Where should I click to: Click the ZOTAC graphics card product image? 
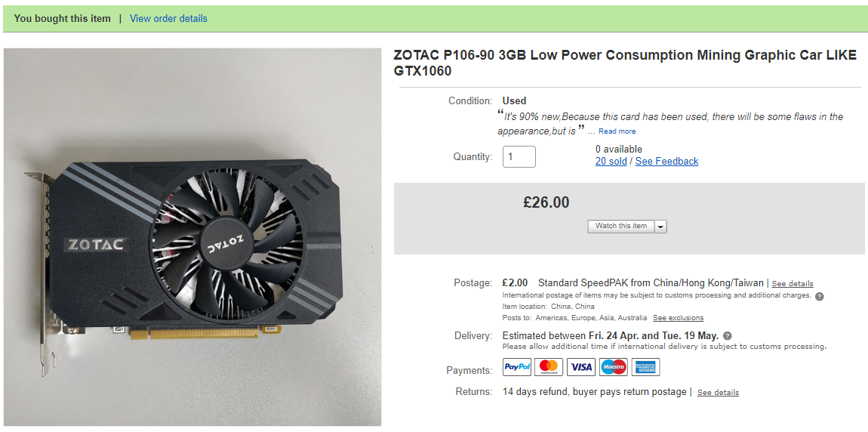pyautogui.click(x=192, y=236)
